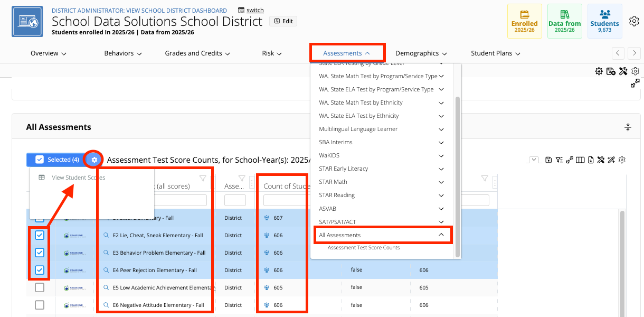Expand the SAT/PSAT/ACT section
Screen dimensions: 644x317
coord(441,222)
